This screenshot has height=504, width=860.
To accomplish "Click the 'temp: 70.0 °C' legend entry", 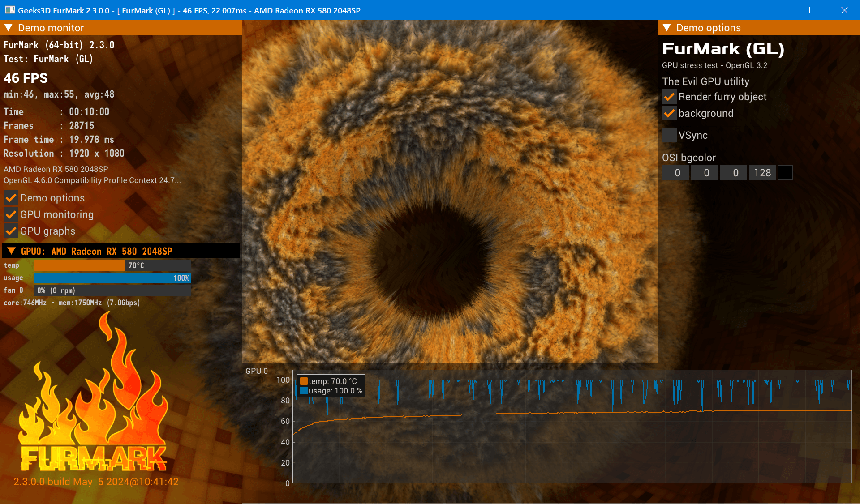I will [x=333, y=381].
